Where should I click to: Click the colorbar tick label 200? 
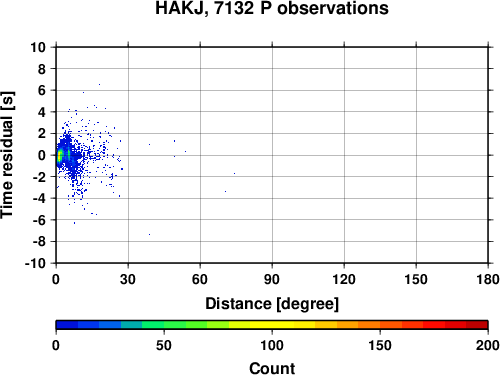pos(488,345)
